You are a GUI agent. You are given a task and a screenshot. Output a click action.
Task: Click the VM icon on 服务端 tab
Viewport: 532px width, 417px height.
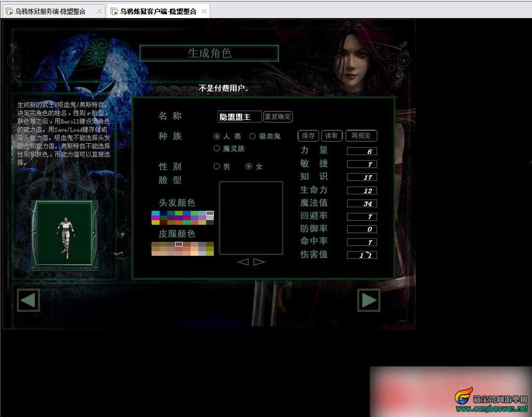click(10, 12)
